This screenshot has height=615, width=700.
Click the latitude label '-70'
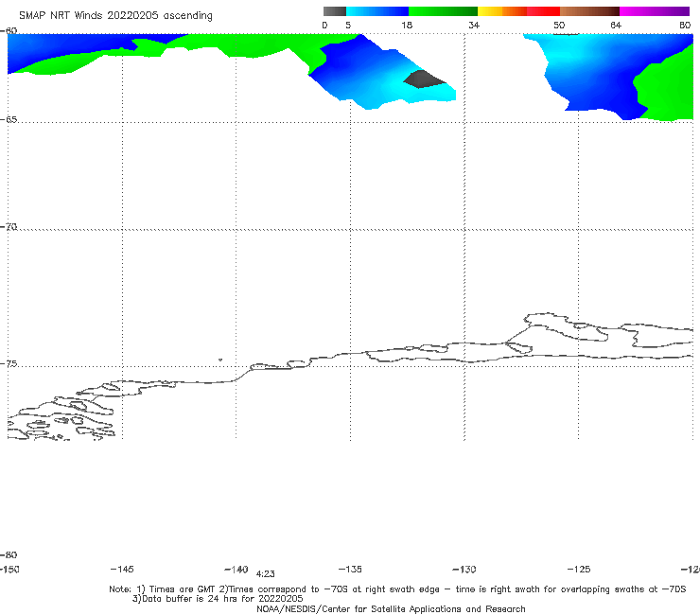pyautogui.click(x=9, y=227)
